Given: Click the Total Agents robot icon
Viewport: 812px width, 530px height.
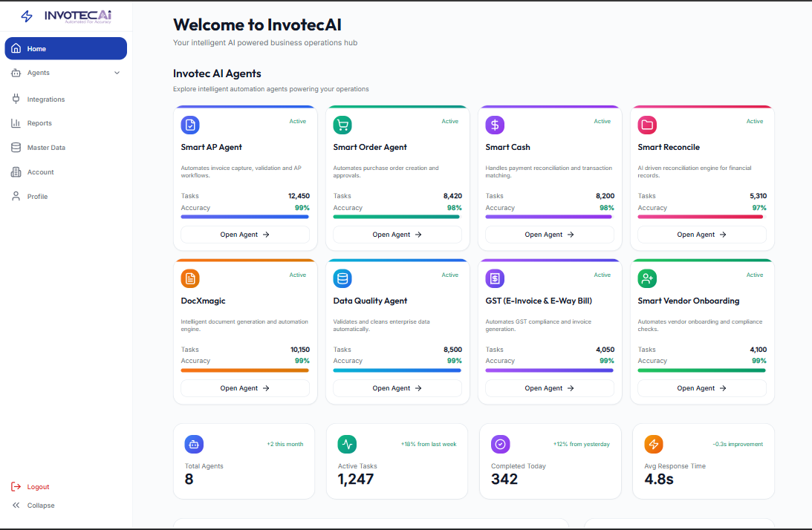Looking at the screenshot, I should tap(194, 444).
